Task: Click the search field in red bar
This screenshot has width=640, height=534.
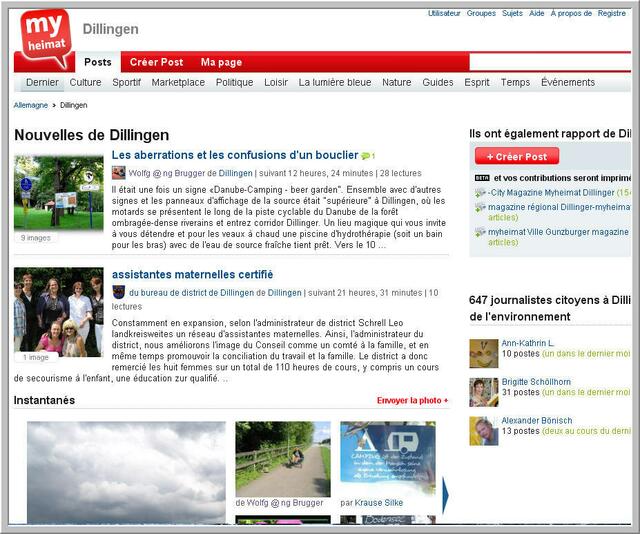Action: [550, 62]
